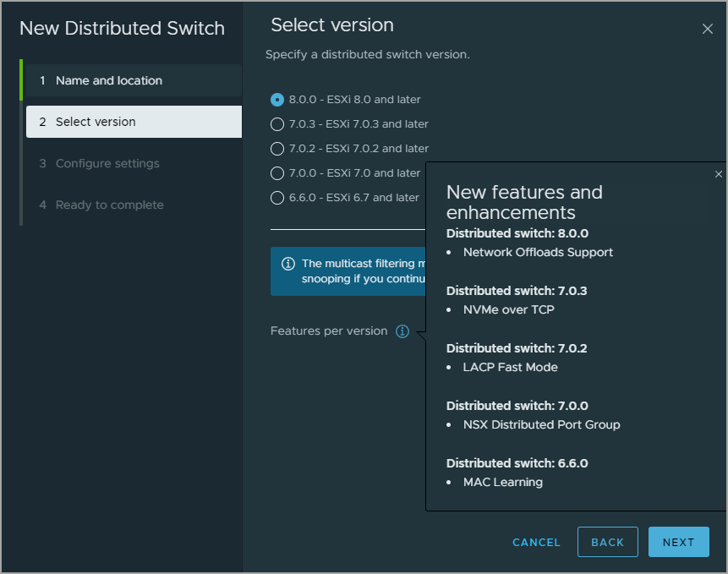728x574 pixels.
Task: Click the New features and enhancements title
Action: coord(524,202)
